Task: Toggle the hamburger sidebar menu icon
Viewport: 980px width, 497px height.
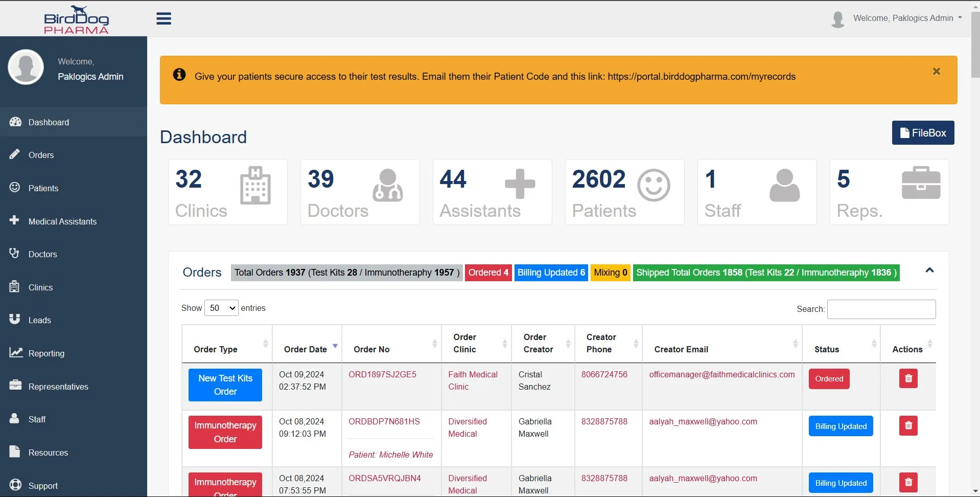Action: click(164, 19)
